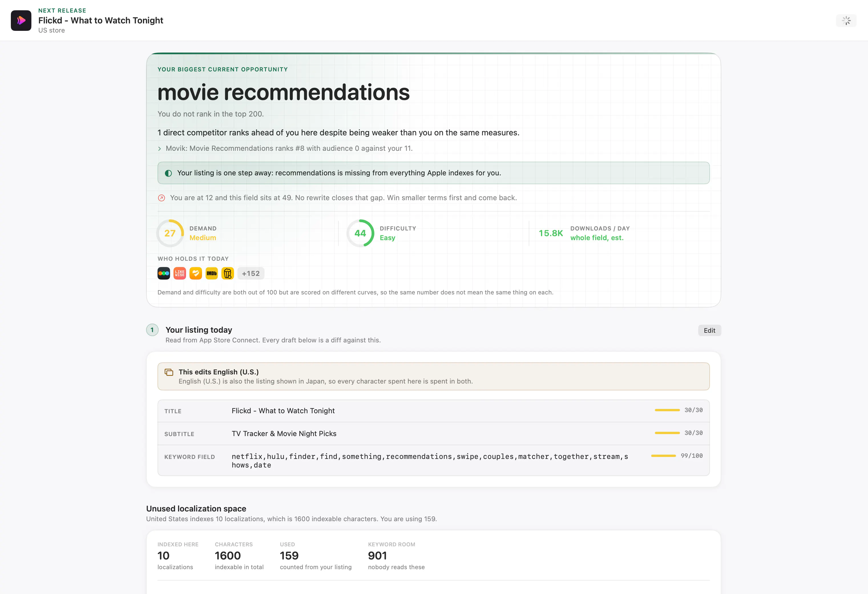Screen dimensions: 868x594
Task: Show the +152 more competitors
Action: 251,274
